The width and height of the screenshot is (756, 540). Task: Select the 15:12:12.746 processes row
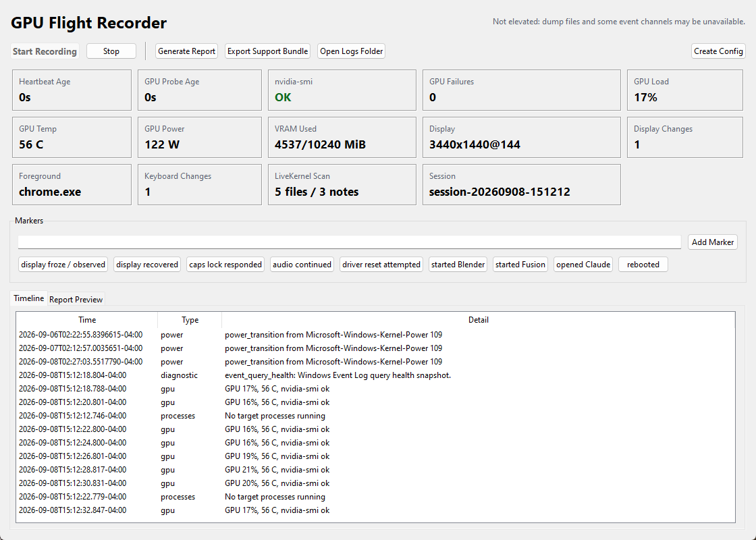(x=375, y=416)
